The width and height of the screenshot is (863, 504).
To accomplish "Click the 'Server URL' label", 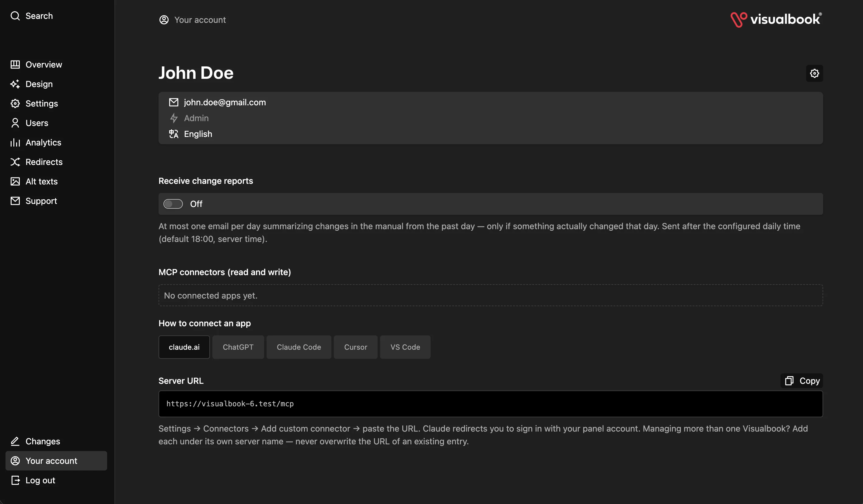I will coord(181,381).
